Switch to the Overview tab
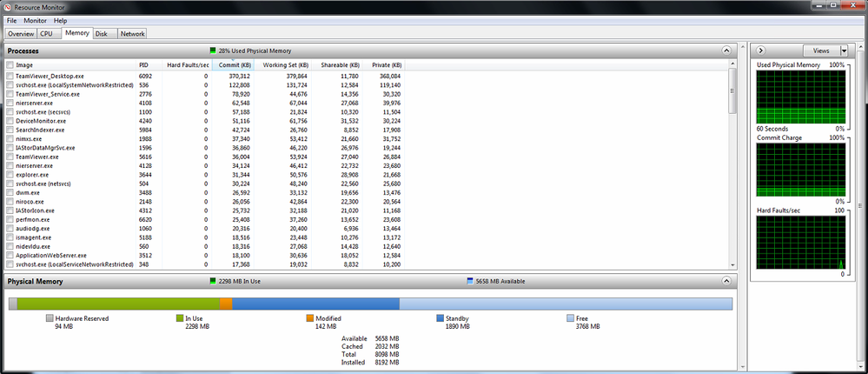 [x=21, y=34]
